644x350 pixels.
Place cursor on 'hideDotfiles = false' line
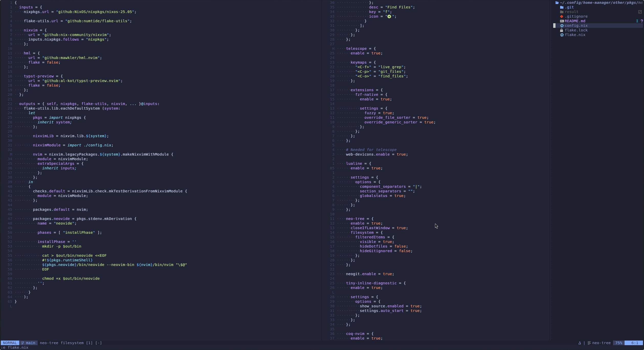(383, 246)
